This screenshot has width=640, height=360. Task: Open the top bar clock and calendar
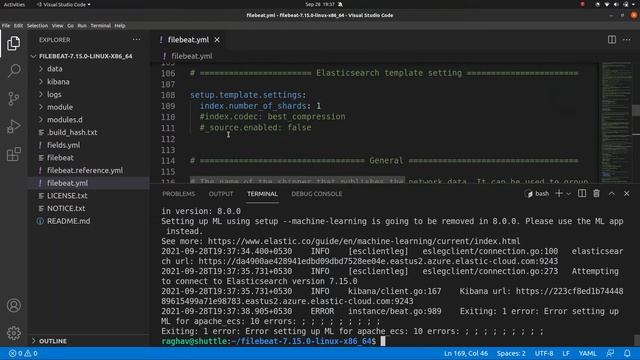(320, 4)
